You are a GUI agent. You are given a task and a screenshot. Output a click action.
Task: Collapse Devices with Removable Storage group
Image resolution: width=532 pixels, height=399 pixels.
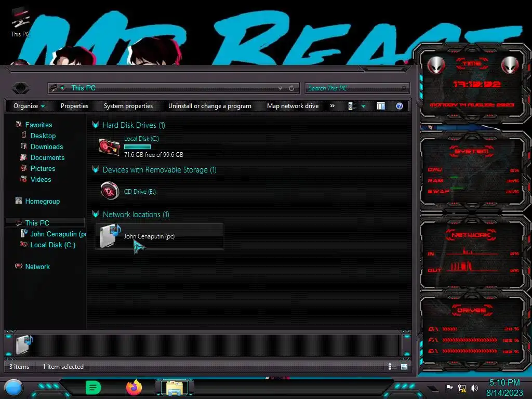tap(96, 170)
